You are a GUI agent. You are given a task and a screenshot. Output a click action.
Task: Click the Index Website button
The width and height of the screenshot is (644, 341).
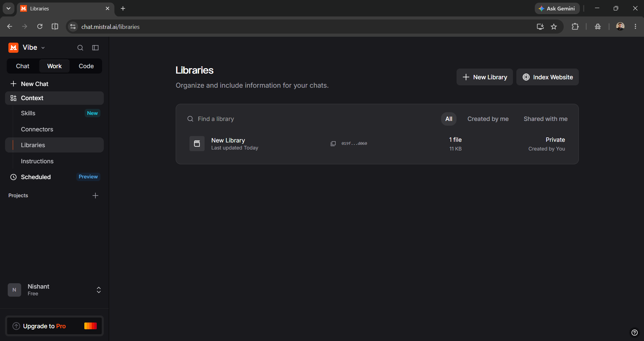coord(547,77)
